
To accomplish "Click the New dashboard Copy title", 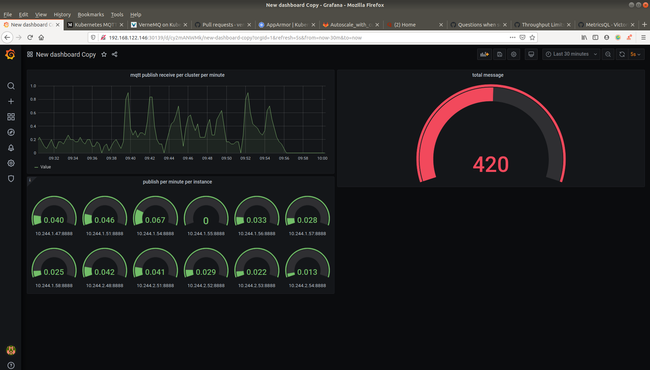I will point(65,54).
